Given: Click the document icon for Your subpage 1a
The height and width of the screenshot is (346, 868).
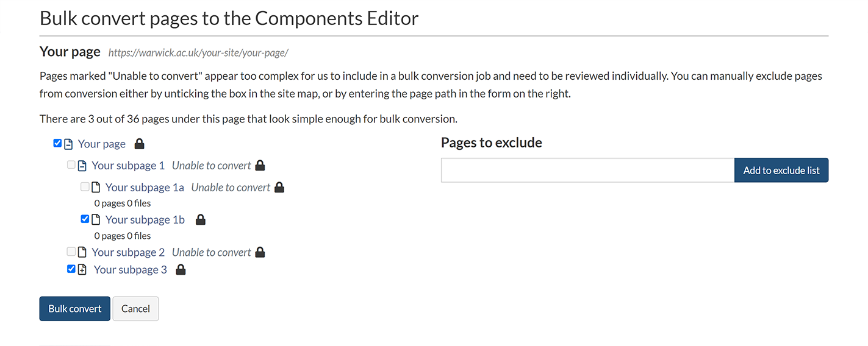Looking at the screenshot, I should pyautogui.click(x=95, y=188).
